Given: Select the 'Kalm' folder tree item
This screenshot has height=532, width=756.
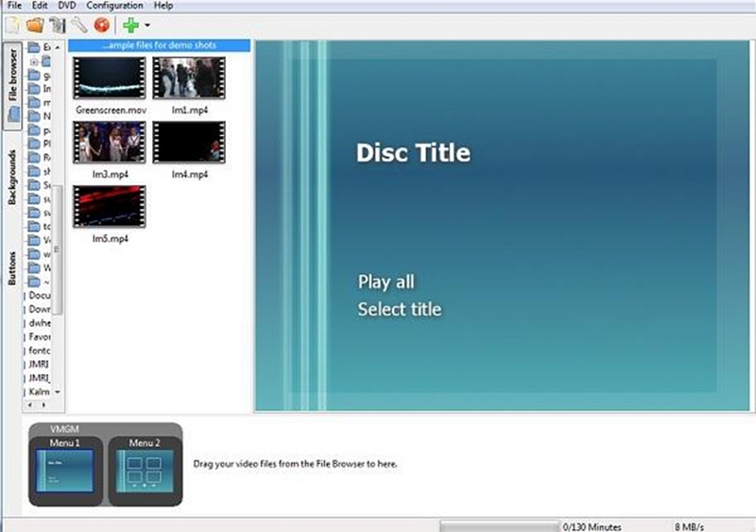Looking at the screenshot, I should (x=39, y=391).
